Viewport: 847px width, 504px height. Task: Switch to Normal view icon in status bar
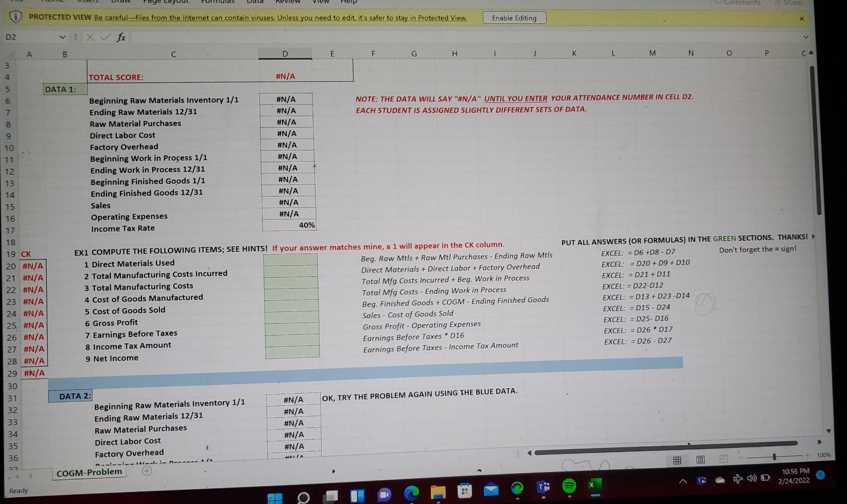677,461
